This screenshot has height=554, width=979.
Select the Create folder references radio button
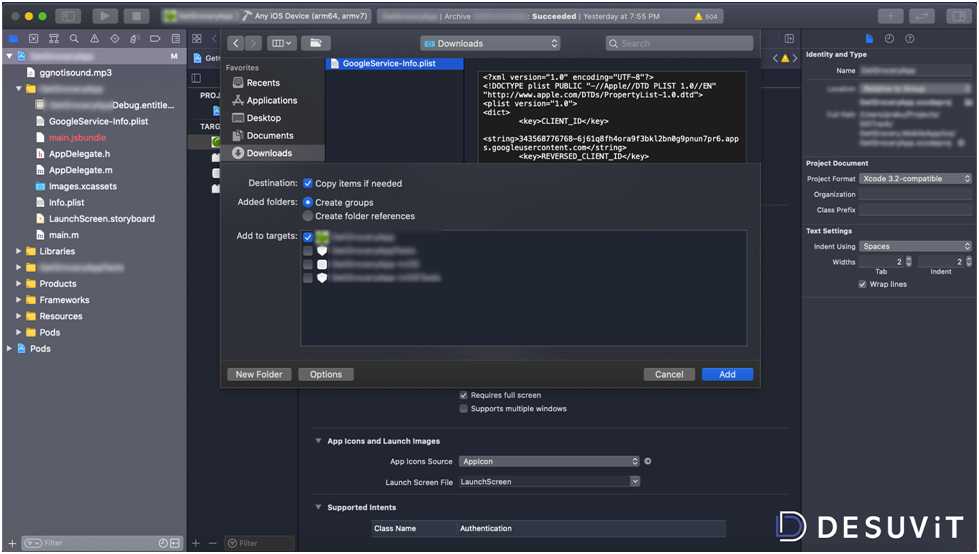pyautogui.click(x=307, y=216)
